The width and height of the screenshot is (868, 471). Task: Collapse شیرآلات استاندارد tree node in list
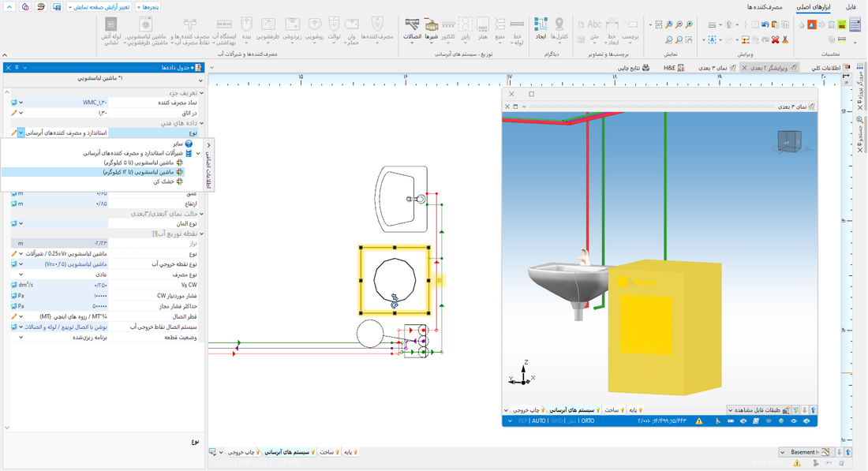tap(198, 153)
